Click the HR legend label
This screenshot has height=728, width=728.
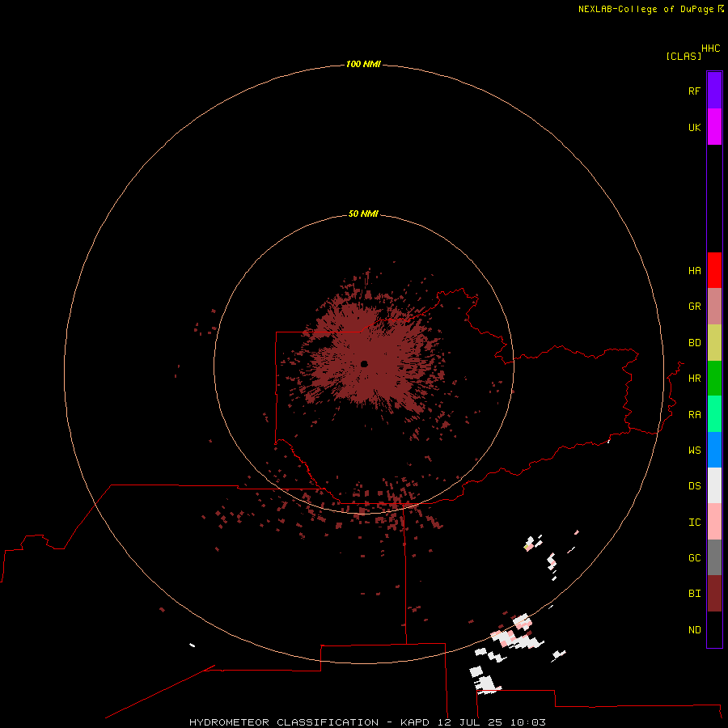[694, 379]
